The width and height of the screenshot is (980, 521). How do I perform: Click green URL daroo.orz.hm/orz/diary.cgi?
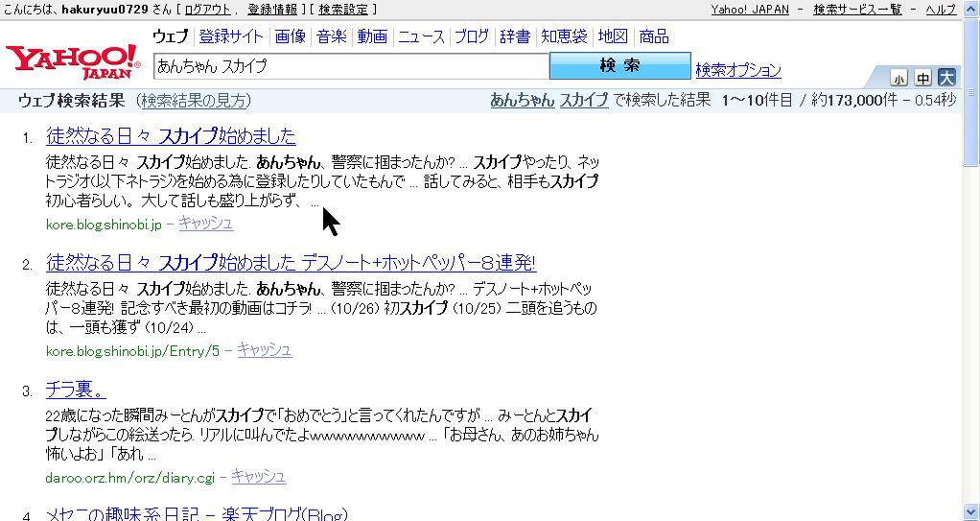pyautogui.click(x=130, y=478)
